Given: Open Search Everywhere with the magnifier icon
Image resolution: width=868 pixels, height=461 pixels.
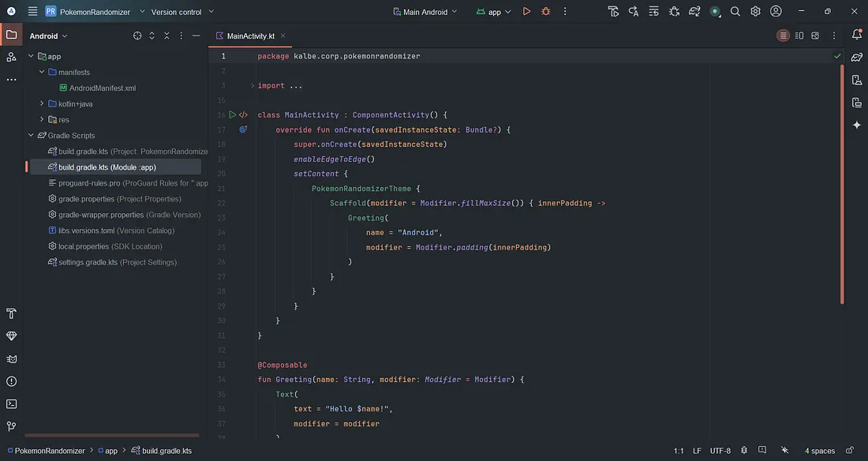Looking at the screenshot, I should pos(735,11).
